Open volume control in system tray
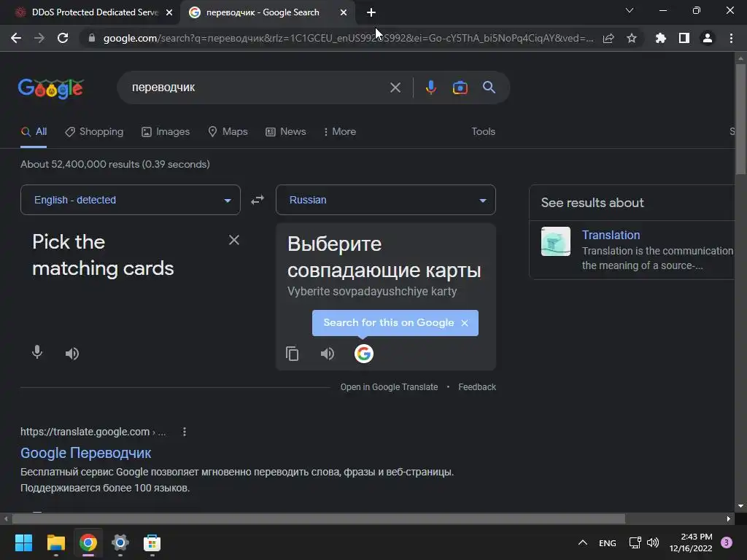This screenshot has height=560, width=747. point(653,542)
